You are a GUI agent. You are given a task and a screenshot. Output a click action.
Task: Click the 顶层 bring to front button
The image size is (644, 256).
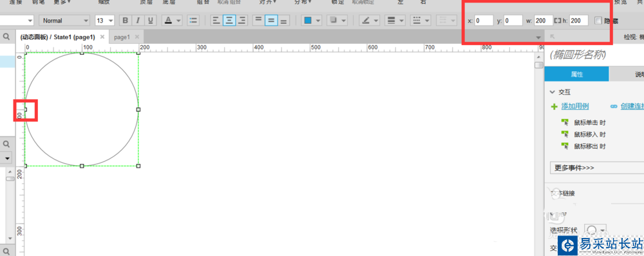[146, 2]
